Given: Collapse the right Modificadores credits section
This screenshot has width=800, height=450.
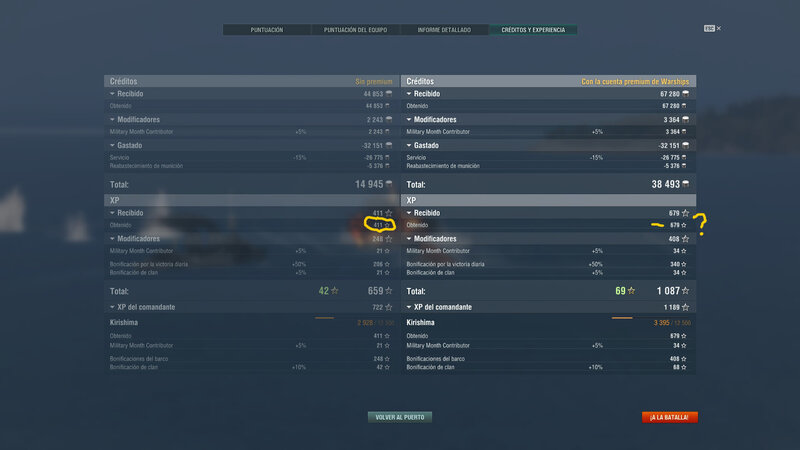Looking at the screenshot, I should (x=409, y=119).
